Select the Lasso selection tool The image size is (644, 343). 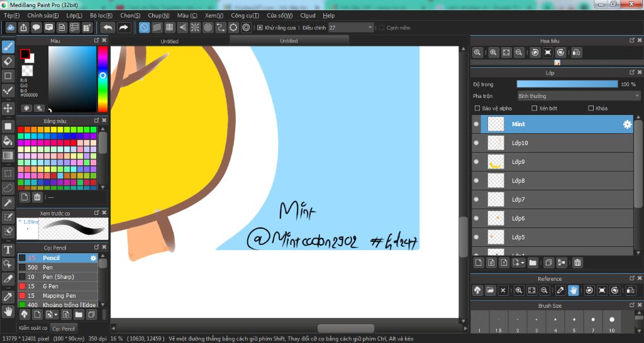8,188
